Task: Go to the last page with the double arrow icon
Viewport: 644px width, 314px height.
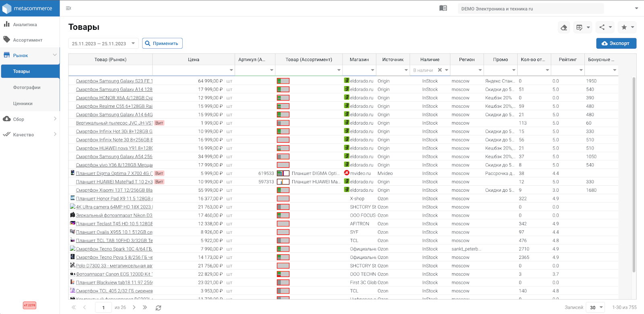Action: 145,308
